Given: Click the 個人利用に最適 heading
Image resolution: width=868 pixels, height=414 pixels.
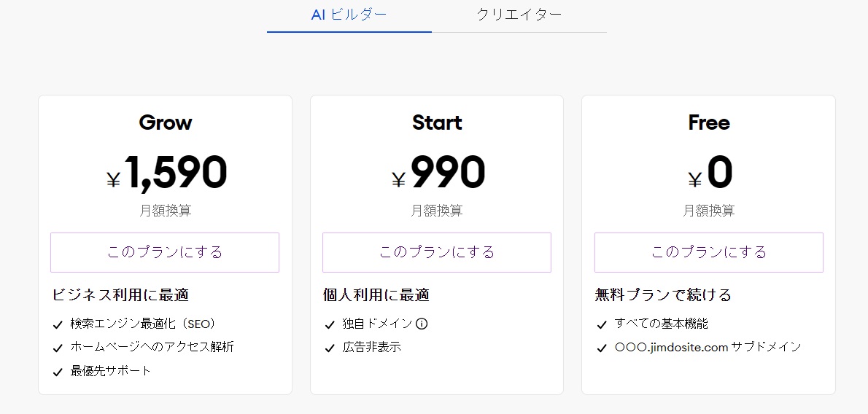Looking at the screenshot, I should [x=376, y=295].
